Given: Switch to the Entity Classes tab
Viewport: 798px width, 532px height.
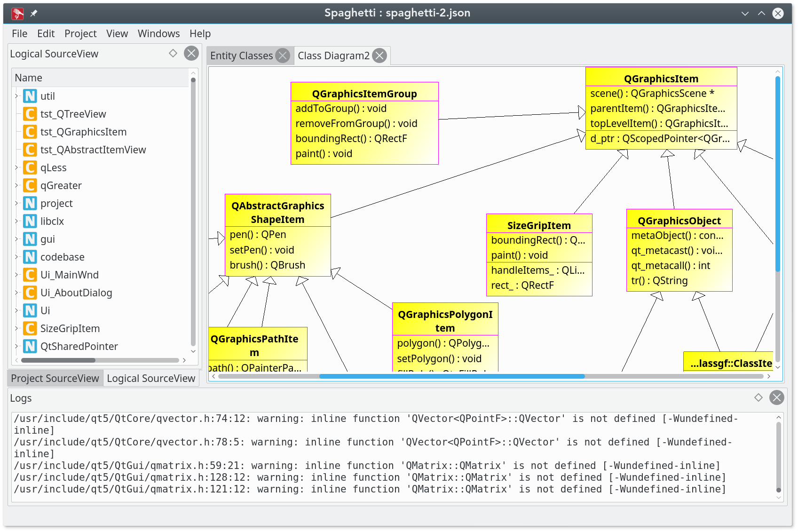Looking at the screenshot, I should coord(241,56).
